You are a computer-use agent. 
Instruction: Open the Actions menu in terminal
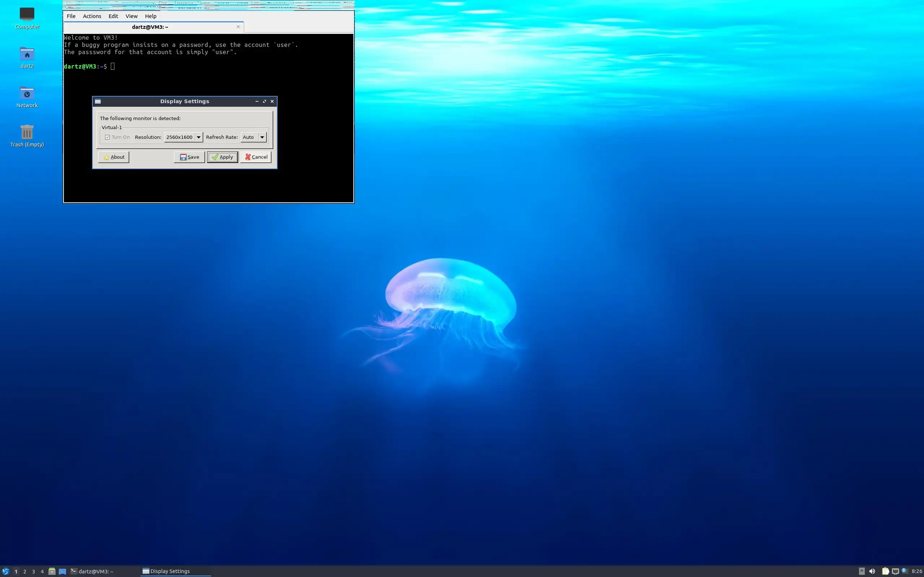click(92, 16)
